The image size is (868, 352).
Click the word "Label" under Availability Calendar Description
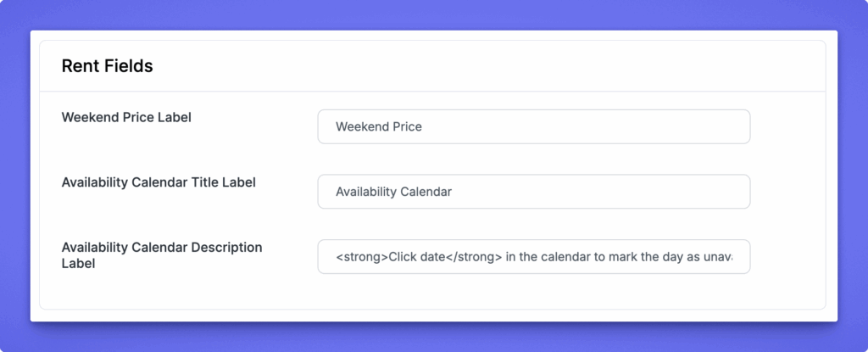(x=78, y=264)
